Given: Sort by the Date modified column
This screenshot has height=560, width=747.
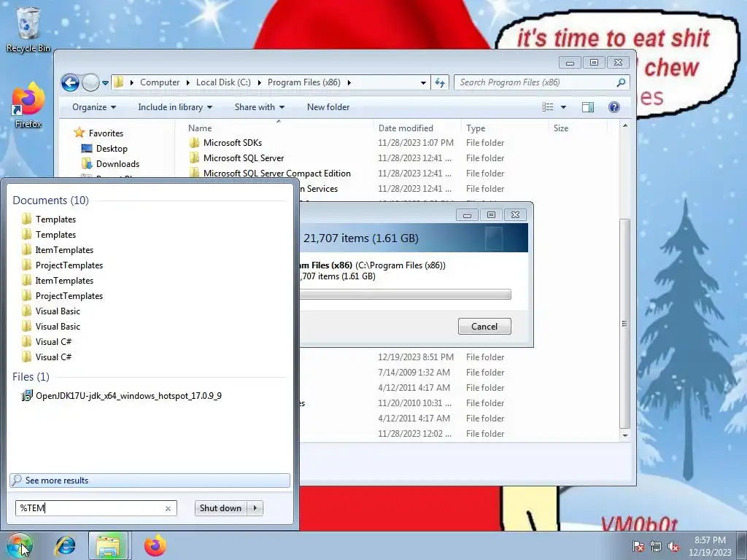Looking at the screenshot, I should [x=406, y=128].
